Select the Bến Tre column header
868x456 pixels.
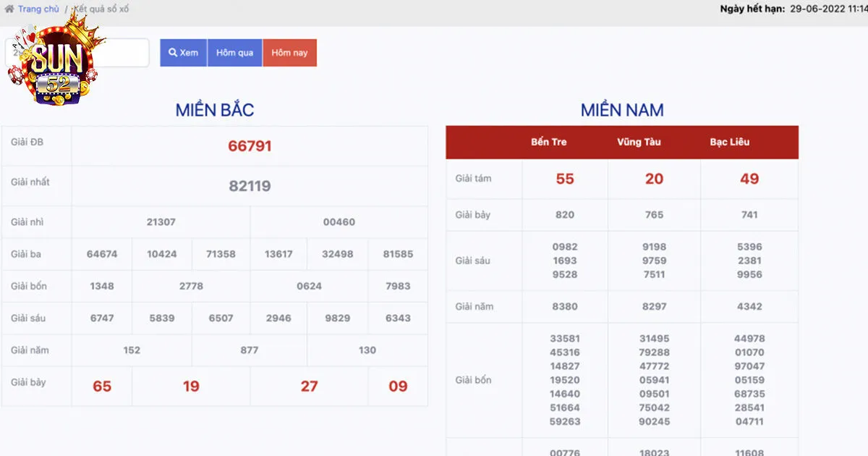pos(549,142)
